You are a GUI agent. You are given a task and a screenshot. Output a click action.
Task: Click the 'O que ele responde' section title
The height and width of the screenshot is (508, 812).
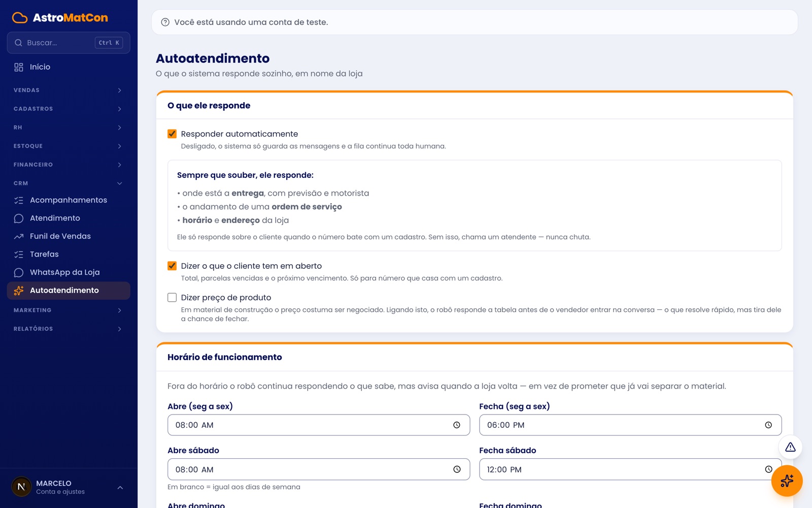209,106
